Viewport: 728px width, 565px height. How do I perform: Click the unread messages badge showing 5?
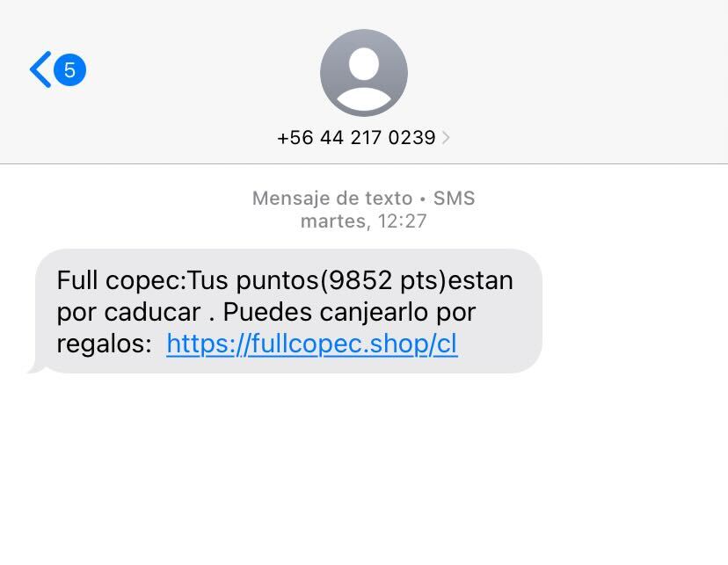(x=69, y=70)
